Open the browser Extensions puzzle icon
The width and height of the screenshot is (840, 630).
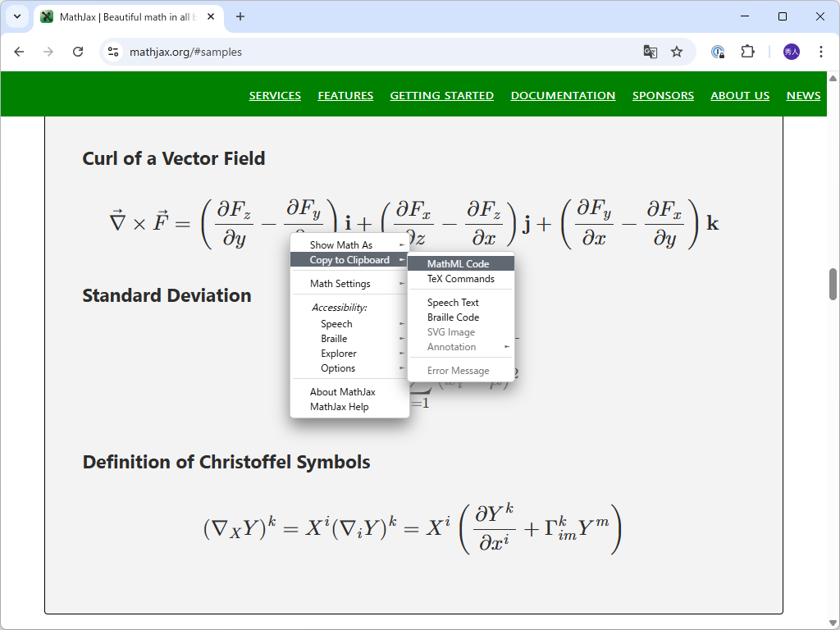click(747, 51)
